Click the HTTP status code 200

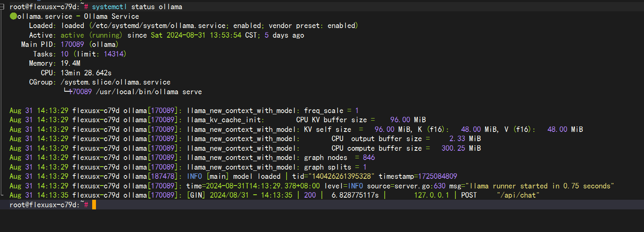[x=310, y=195]
